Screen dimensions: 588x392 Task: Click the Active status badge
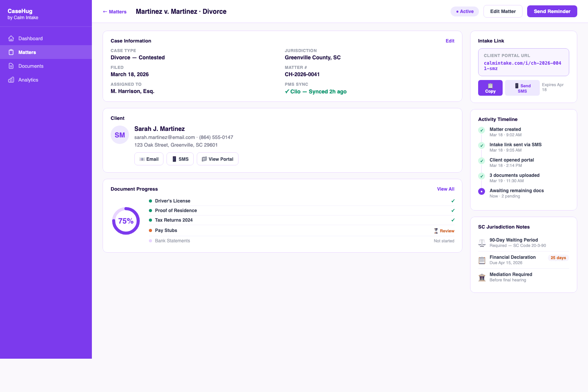pos(464,11)
